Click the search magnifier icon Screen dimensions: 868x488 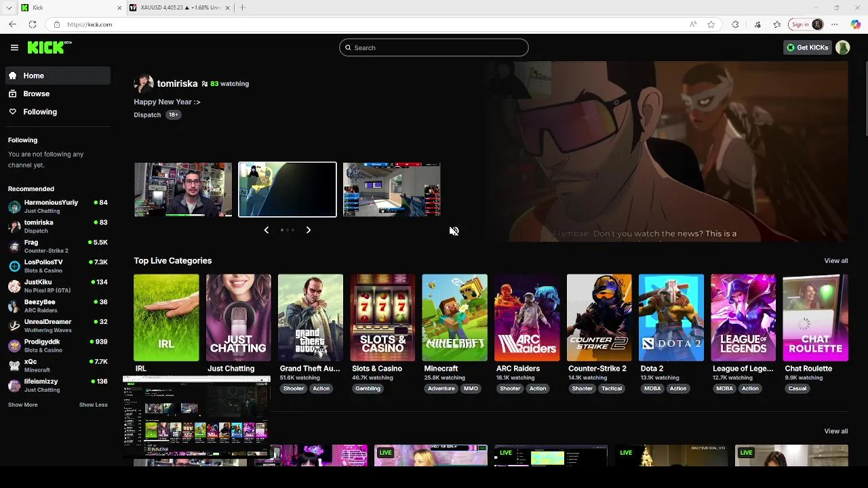(348, 47)
